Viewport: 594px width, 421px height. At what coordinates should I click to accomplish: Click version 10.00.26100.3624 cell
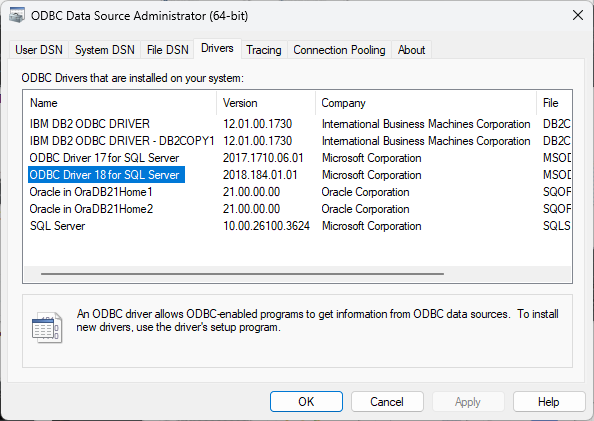tap(266, 226)
